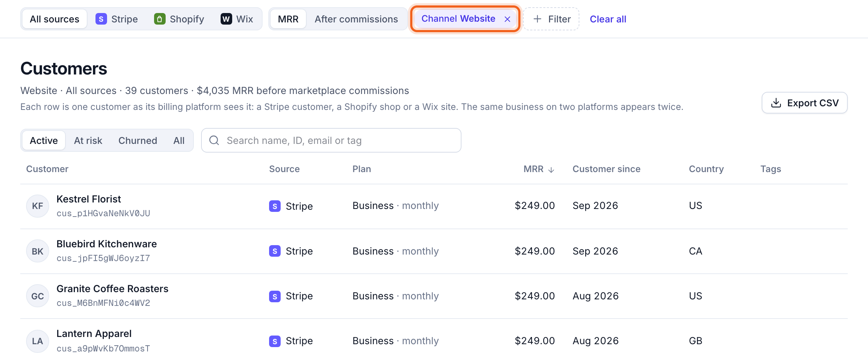
Task: Click the MRR sort arrow in column header
Action: point(551,170)
